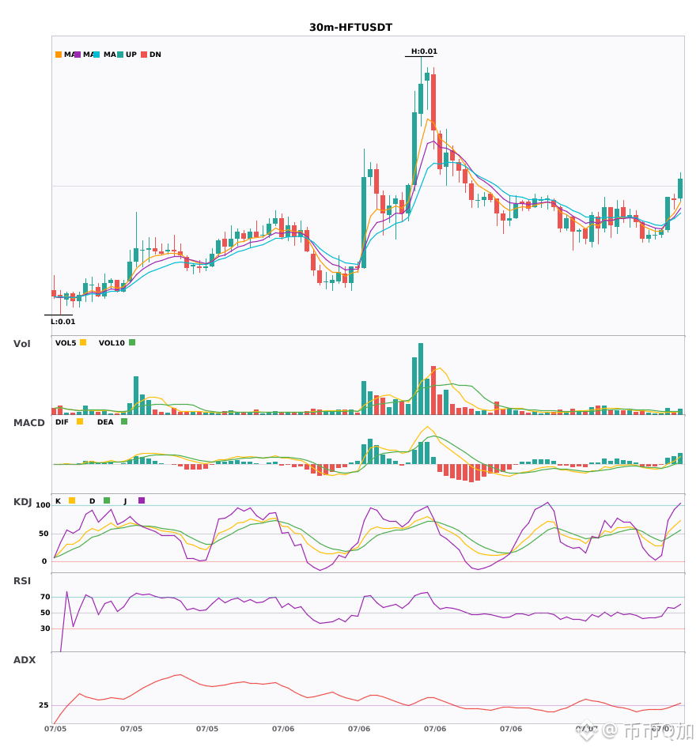Click the DIF legend text
Viewport: 700px width, 751px height.
[62, 422]
